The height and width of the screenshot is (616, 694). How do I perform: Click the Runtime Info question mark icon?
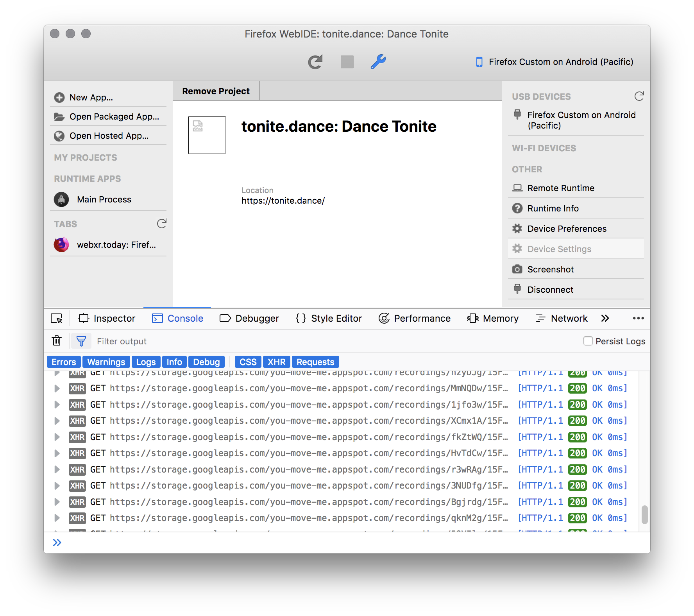pos(517,208)
